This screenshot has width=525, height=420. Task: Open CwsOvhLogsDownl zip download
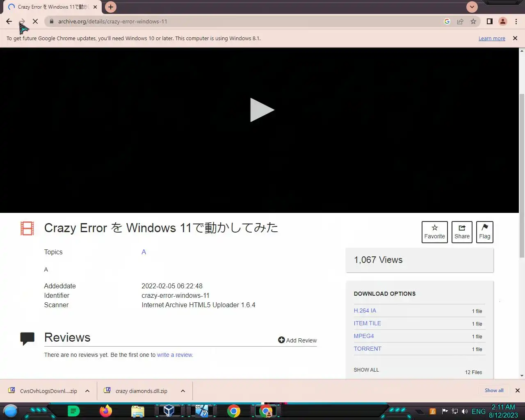point(43,391)
